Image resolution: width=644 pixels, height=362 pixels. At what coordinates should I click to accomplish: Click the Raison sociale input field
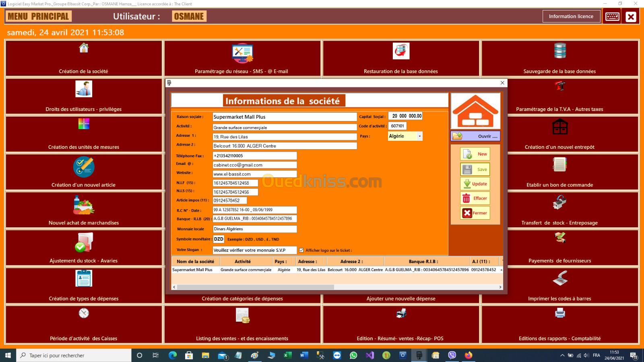(x=285, y=117)
